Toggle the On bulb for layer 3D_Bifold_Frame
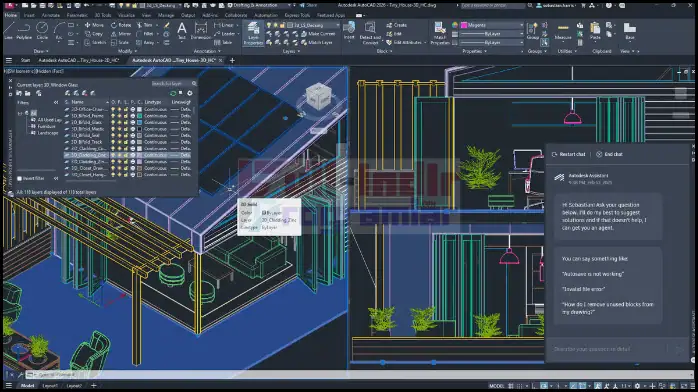This screenshot has height=392, width=698. click(113, 116)
